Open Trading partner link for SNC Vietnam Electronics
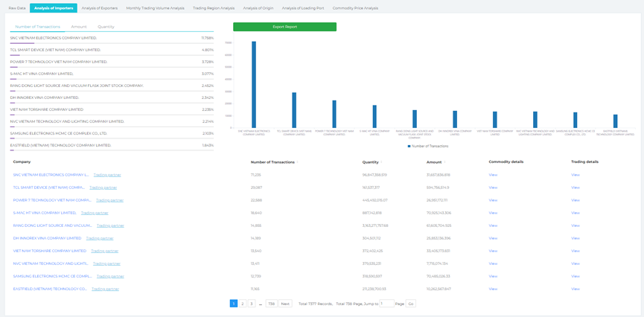 pos(107,175)
